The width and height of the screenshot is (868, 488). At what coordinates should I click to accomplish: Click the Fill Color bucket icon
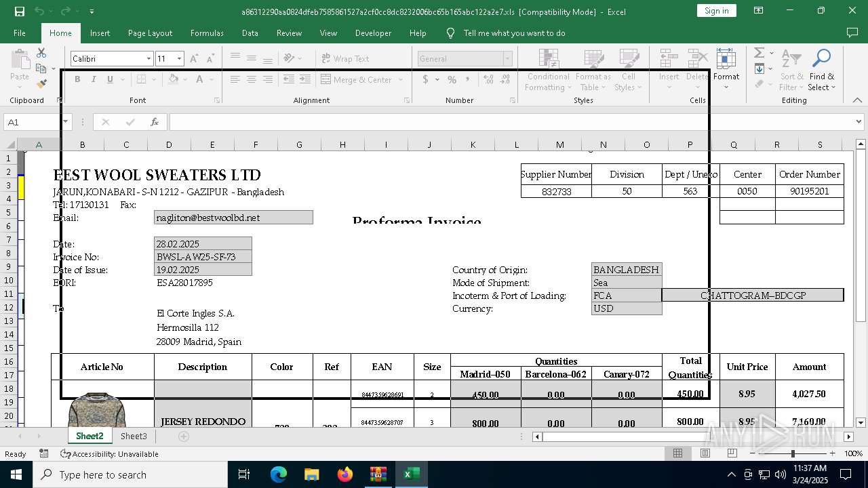point(174,79)
